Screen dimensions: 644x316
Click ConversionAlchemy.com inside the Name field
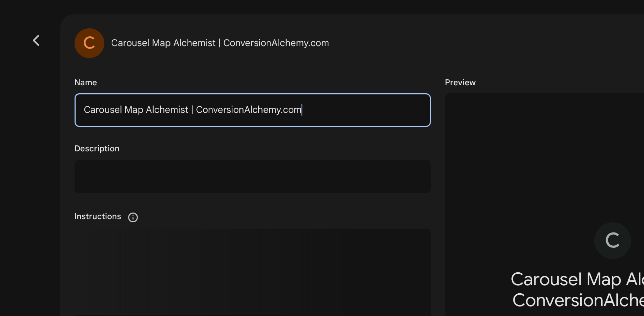pyautogui.click(x=248, y=110)
